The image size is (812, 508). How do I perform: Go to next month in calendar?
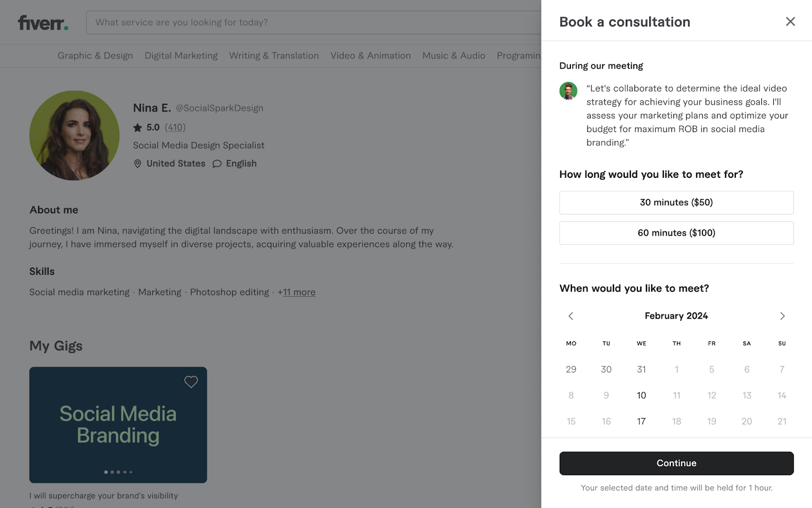click(x=782, y=316)
